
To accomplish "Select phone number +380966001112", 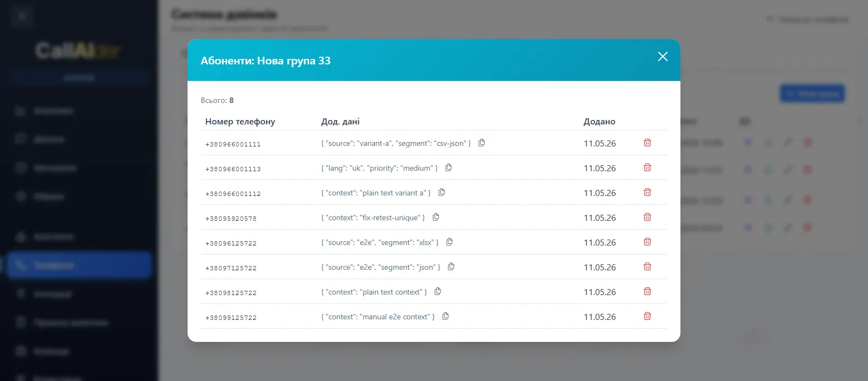I will 233,194.
